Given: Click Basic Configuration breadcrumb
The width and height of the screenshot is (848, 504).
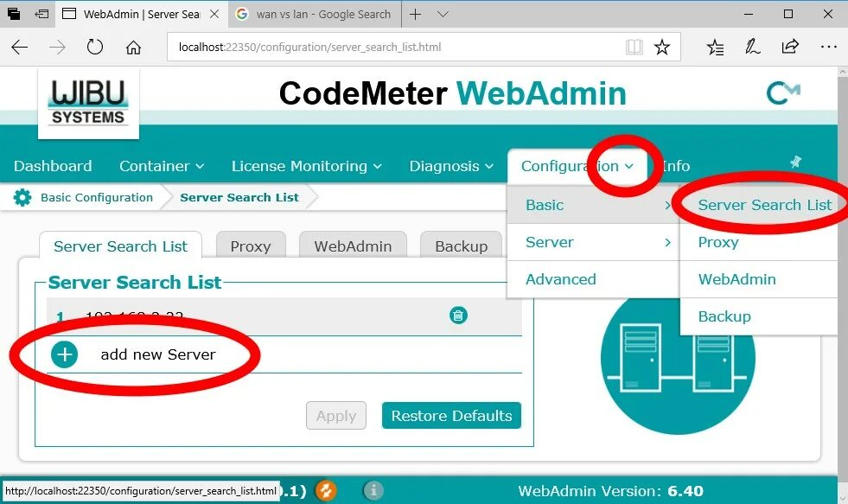Looking at the screenshot, I should tap(97, 197).
